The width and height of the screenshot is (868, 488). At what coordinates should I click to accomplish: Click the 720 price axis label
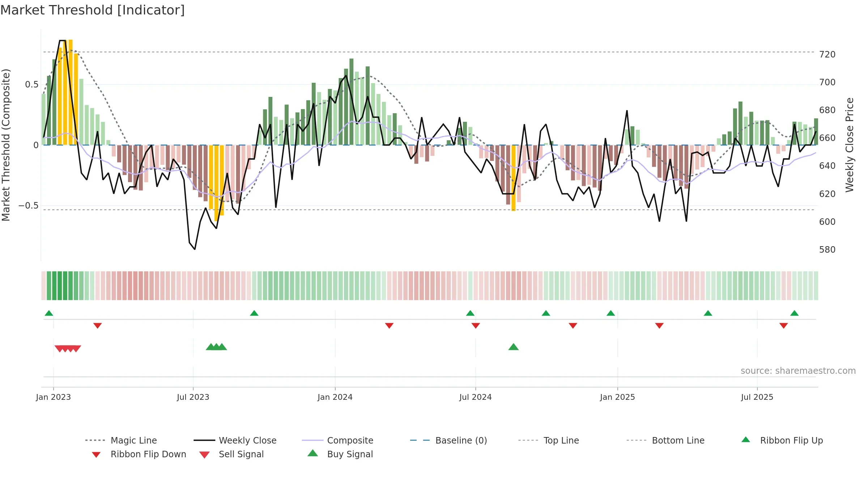[x=827, y=55]
